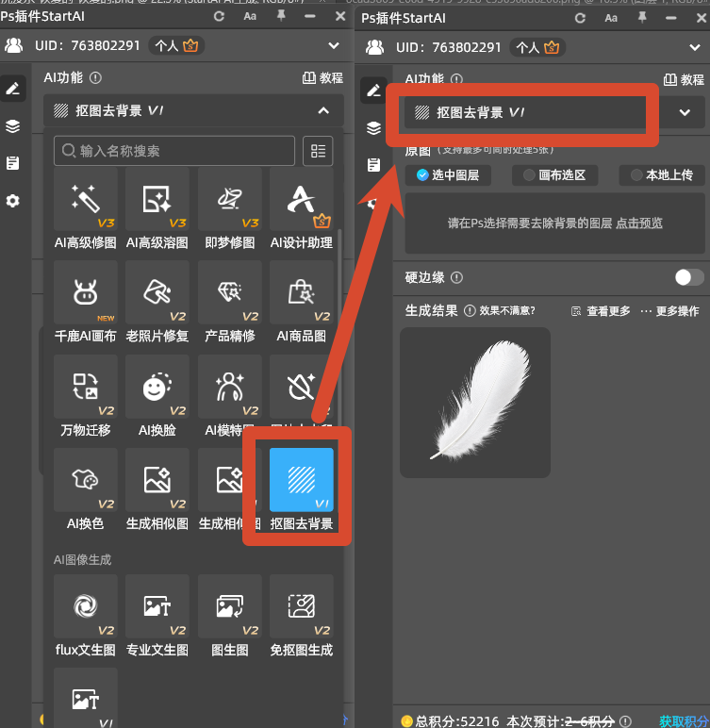Click the edit pencil sidebar icon in left panel

[12, 89]
